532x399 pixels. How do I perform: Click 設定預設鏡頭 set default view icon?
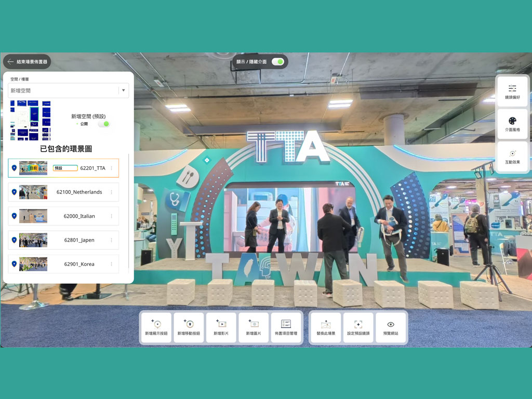[x=358, y=324]
